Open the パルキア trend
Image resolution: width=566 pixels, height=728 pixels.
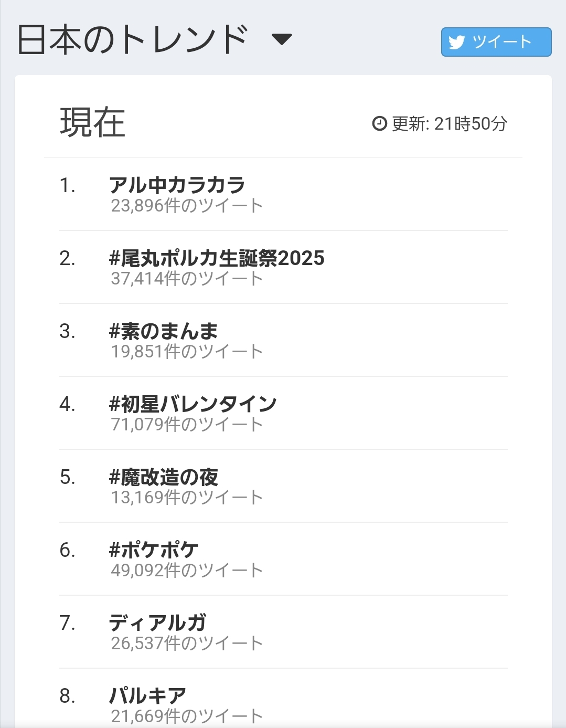tap(147, 695)
